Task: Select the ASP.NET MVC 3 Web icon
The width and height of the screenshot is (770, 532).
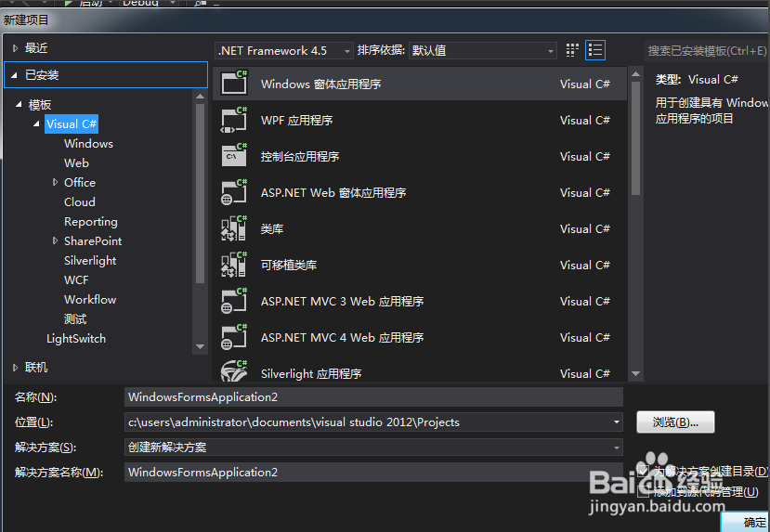Action: click(234, 301)
